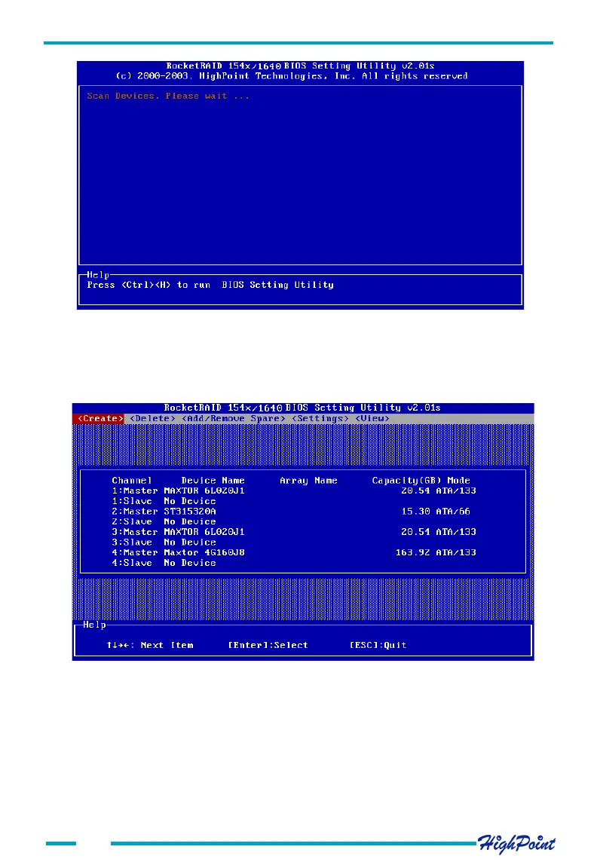The image size is (597, 868).
Task: Choose Add/Remove Spare menu
Action: click(233, 418)
